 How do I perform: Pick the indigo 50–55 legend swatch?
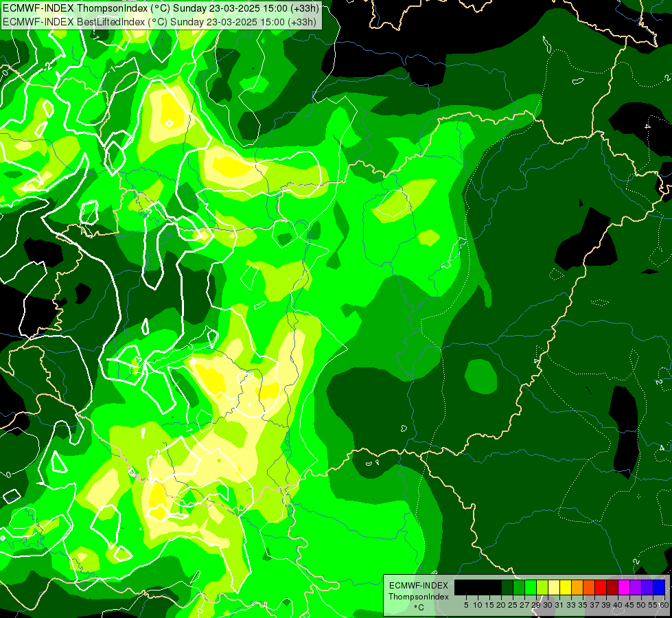[x=647, y=587]
